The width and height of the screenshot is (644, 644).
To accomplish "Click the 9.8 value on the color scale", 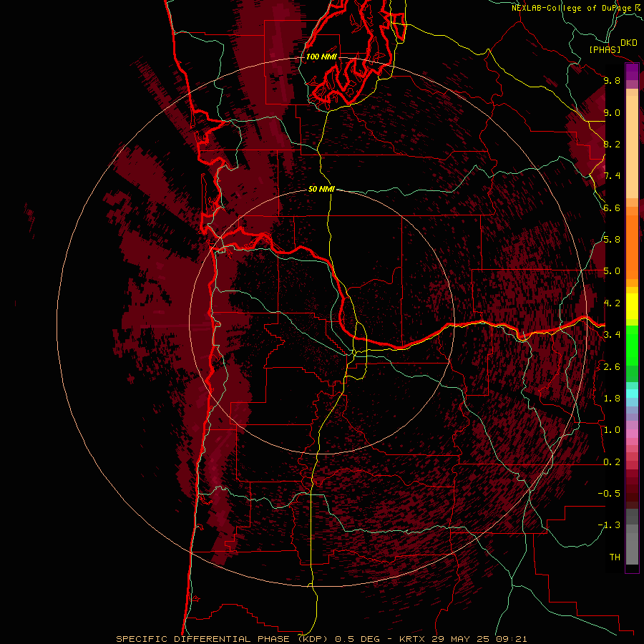I will [612, 80].
